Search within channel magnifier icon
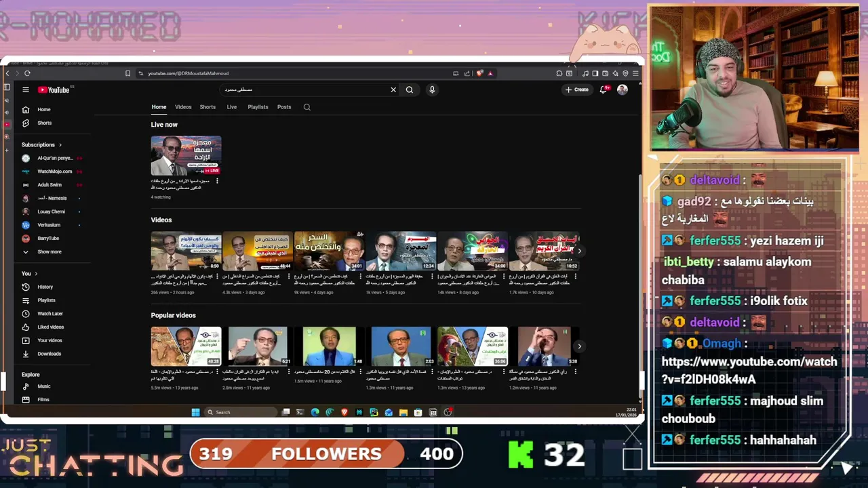The height and width of the screenshot is (488, 868). (x=307, y=107)
